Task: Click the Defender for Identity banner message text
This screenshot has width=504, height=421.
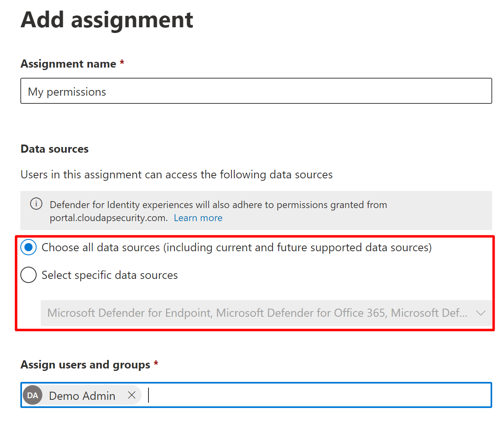Action: pos(218,205)
